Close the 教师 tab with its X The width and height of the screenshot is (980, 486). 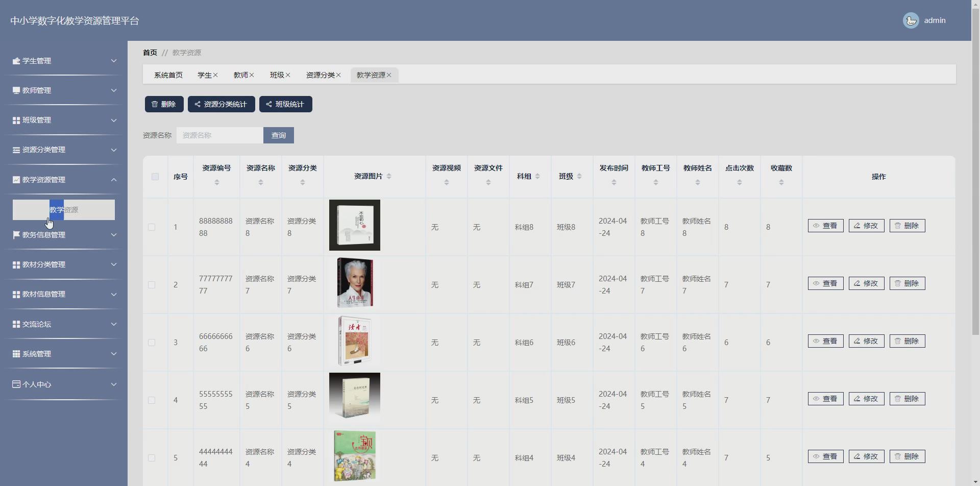pos(252,75)
